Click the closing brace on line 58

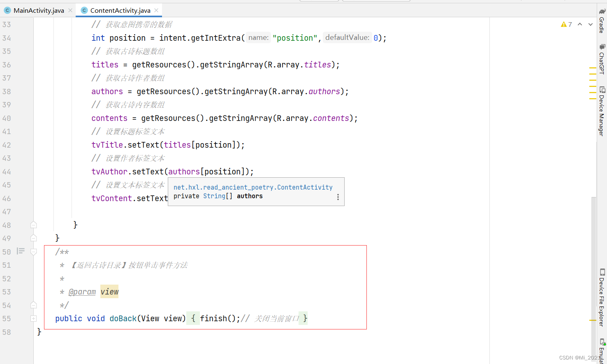(39, 332)
